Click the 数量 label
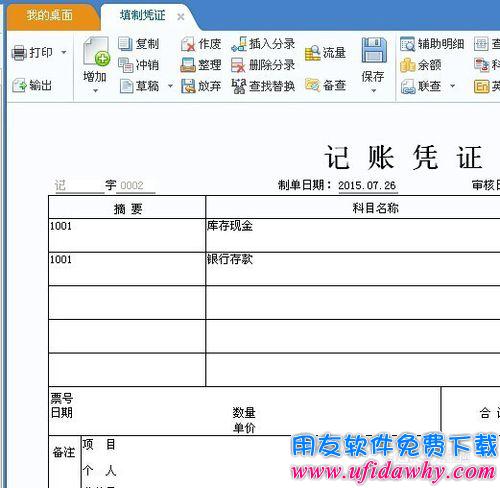500x488 pixels. tap(244, 412)
